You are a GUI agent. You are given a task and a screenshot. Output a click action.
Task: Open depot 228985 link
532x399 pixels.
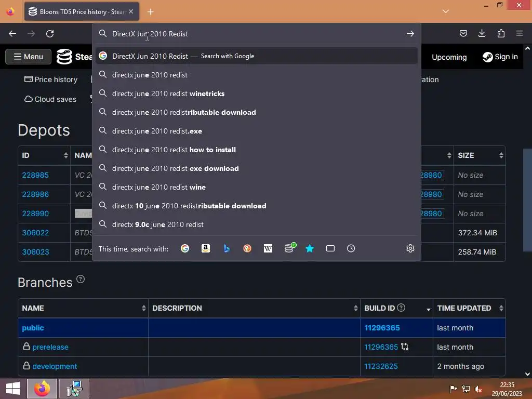(x=35, y=175)
